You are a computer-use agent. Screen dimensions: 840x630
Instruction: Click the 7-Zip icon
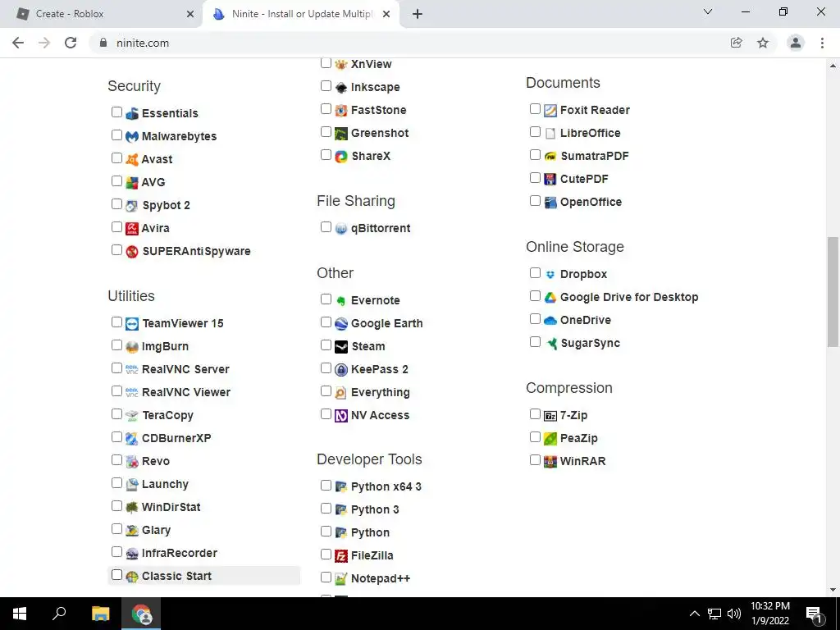550,416
